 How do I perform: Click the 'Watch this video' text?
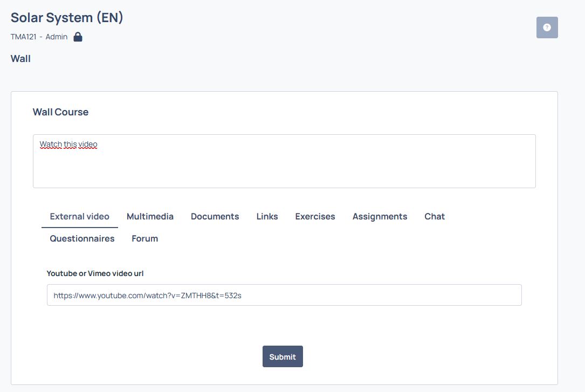click(68, 144)
